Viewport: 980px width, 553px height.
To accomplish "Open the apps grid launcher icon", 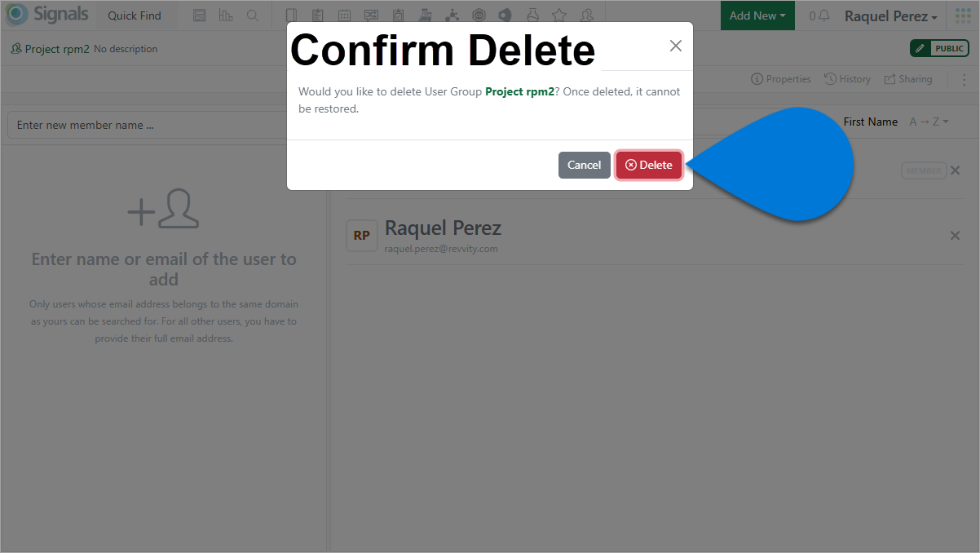I will 963,15.
